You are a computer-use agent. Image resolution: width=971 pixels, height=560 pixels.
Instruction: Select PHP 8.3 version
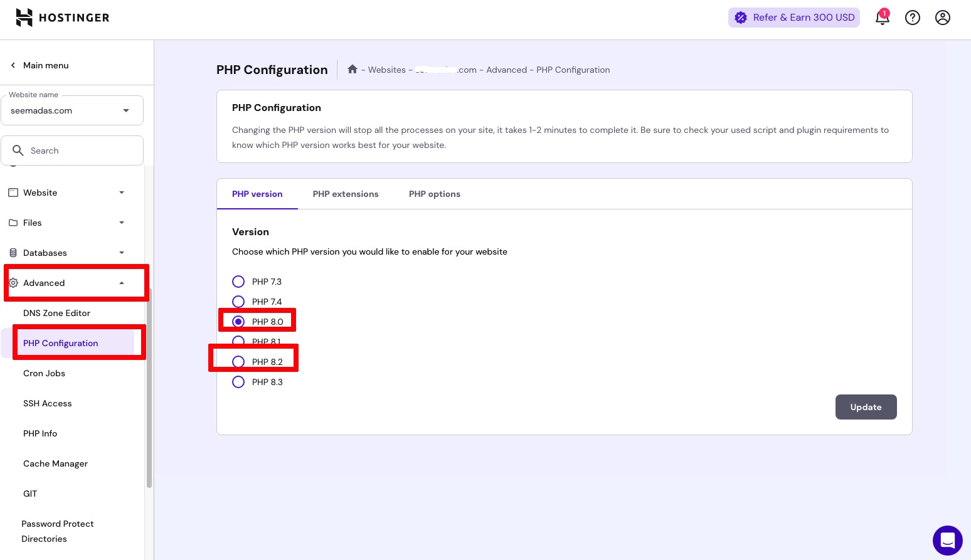[x=238, y=382]
